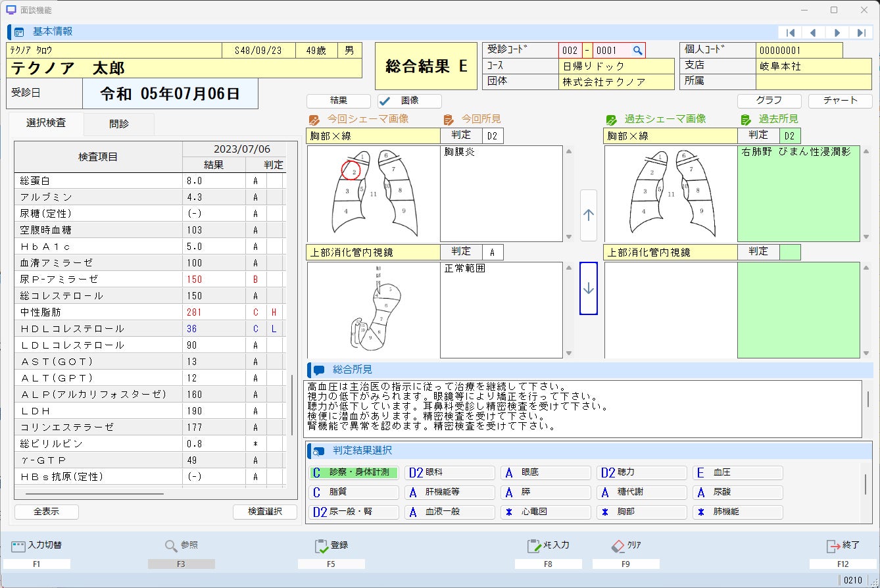
Task: Click the down arrow between schema images
Action: tap(589, 289)
